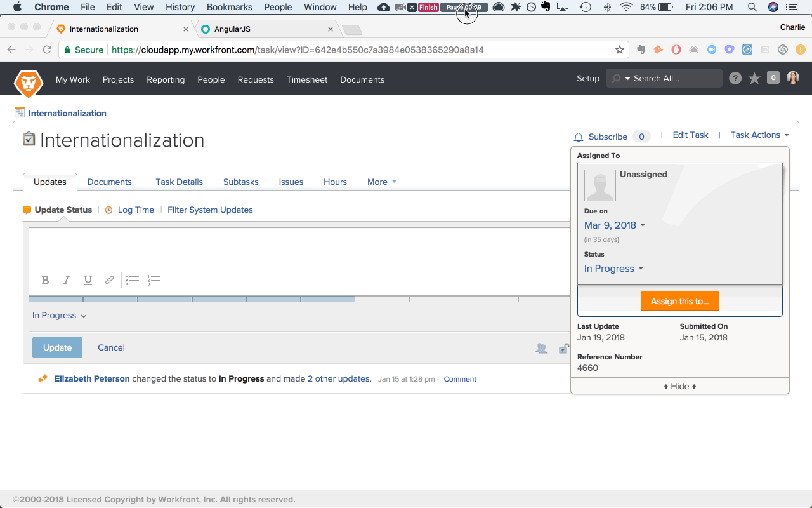
Task: Insert a bulleted list
Action: (x=133, y=280)
